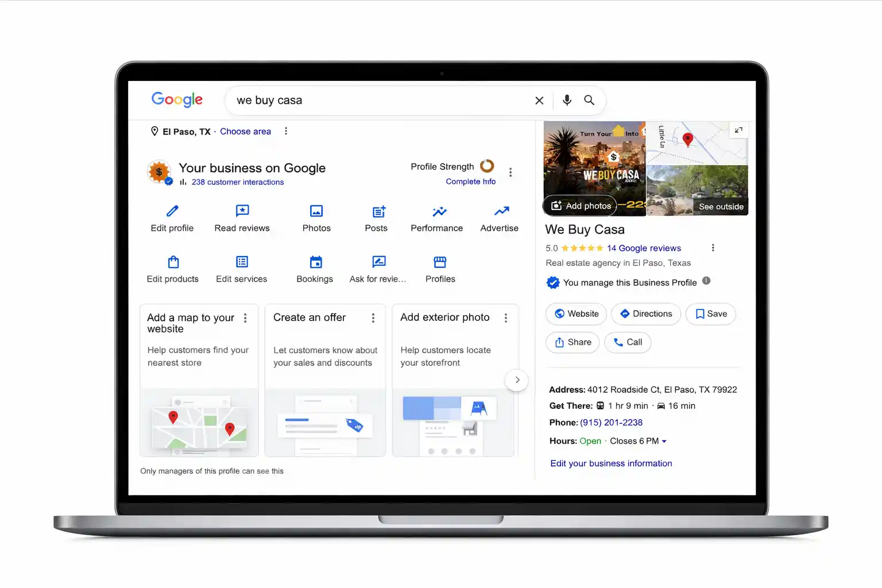Select the Edit profile pencil icon
This screenshot has height=588, width=882.
pos(172,211)
